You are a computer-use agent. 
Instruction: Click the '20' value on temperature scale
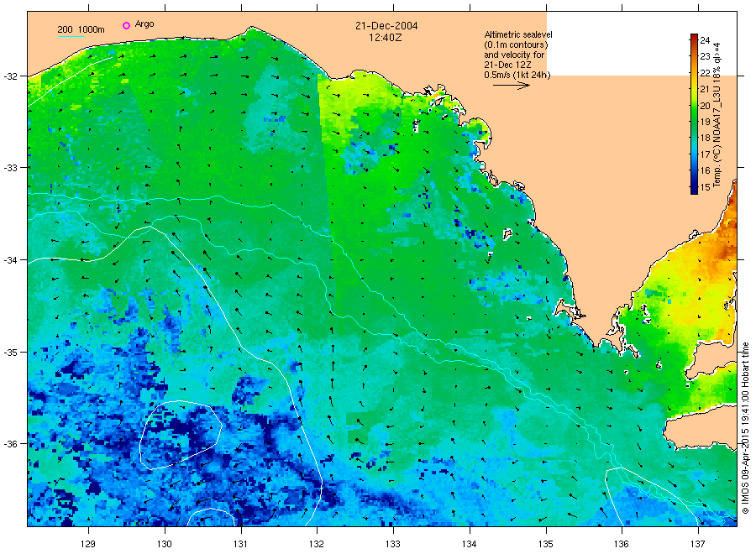[705, 106]
